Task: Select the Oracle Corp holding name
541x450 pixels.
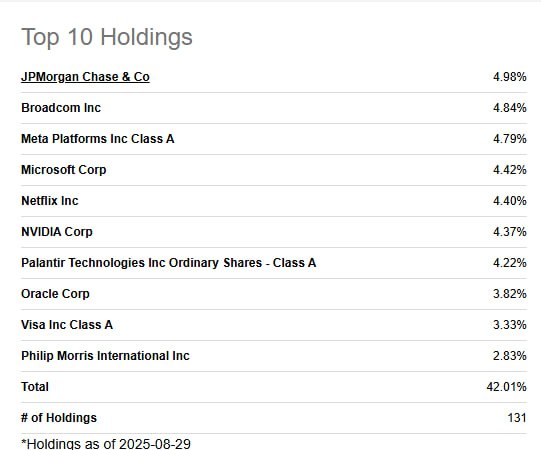Action: 55,294
